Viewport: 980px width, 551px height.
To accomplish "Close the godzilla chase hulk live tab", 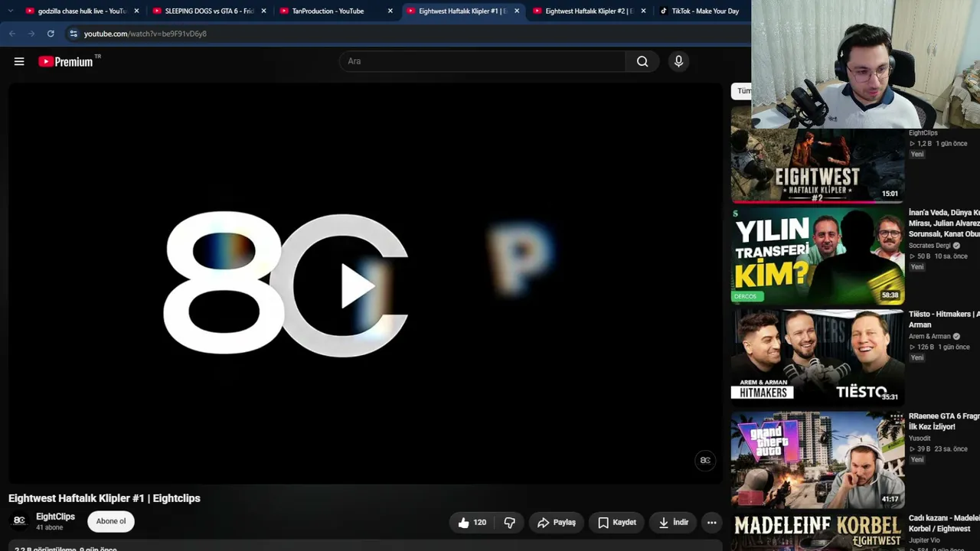I will pos(136,11).
